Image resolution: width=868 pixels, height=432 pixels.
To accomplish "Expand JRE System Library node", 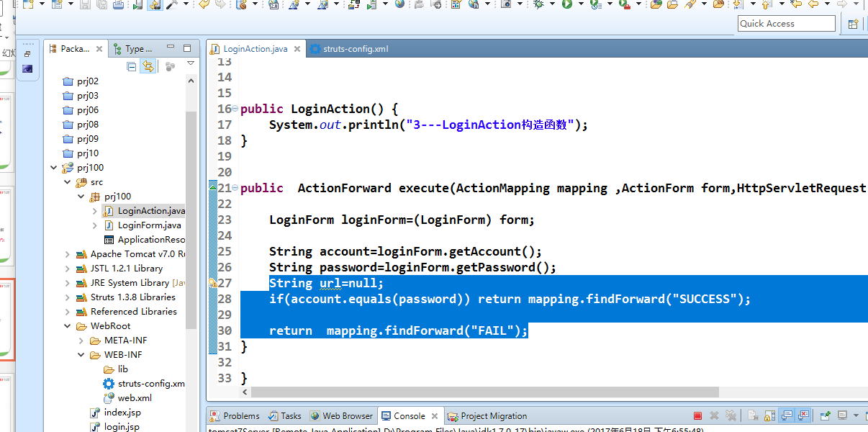I will pyautogui.click(x=68, y=283).
